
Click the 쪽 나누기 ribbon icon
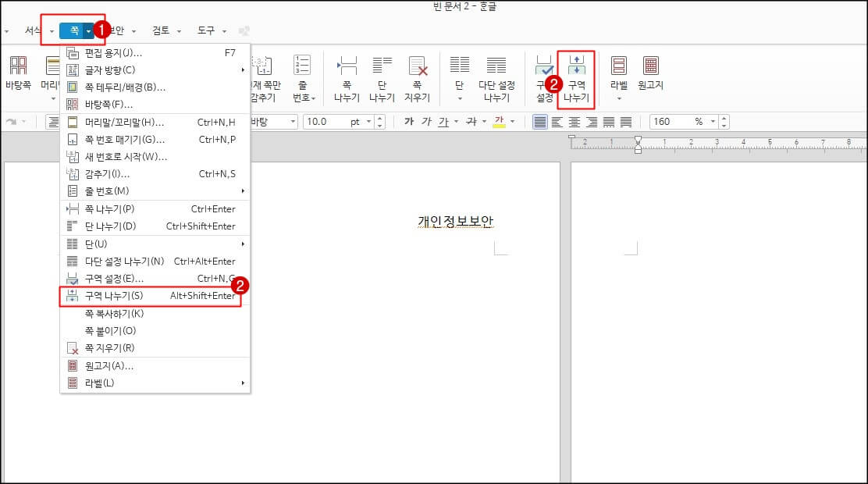(x=347, y=78)
